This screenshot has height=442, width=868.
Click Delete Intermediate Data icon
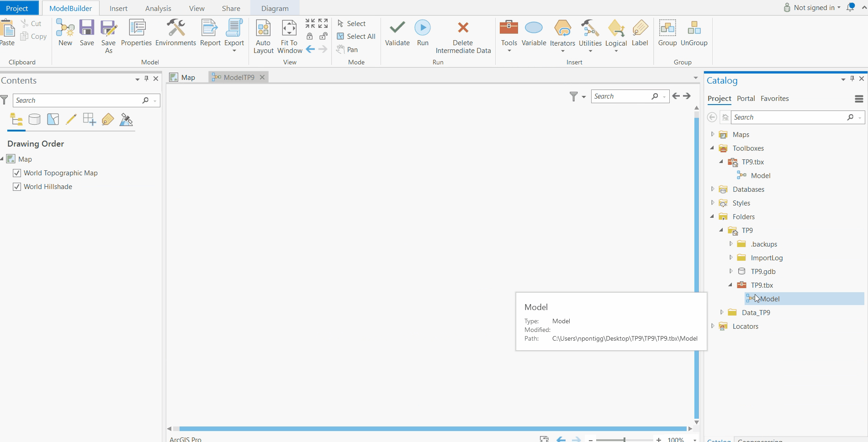click(x=463, y=28)
